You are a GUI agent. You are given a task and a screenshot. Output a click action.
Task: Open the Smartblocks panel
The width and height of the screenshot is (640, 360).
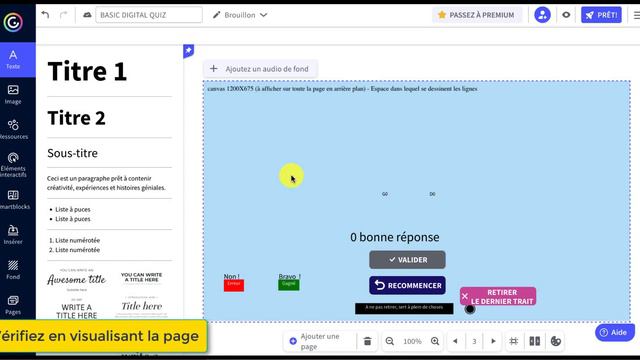(x=13, y=200)
